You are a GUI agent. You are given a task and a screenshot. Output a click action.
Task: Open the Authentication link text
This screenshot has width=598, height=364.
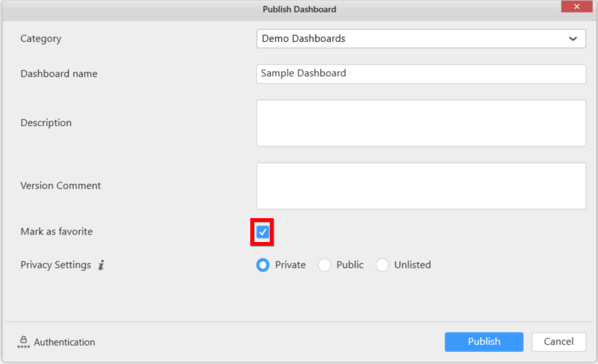pyautogui.click(x=64, y=343)
